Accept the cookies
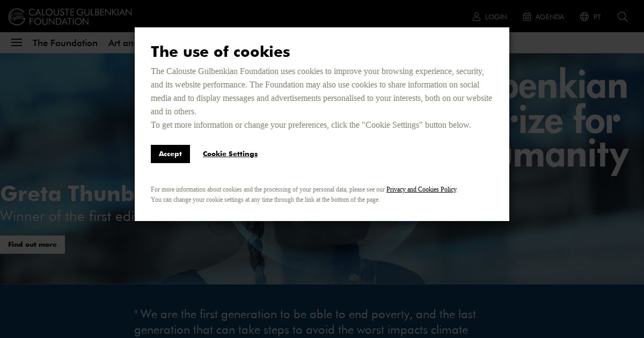This screenshot has width=644, height=338. (x=170, y=154)
